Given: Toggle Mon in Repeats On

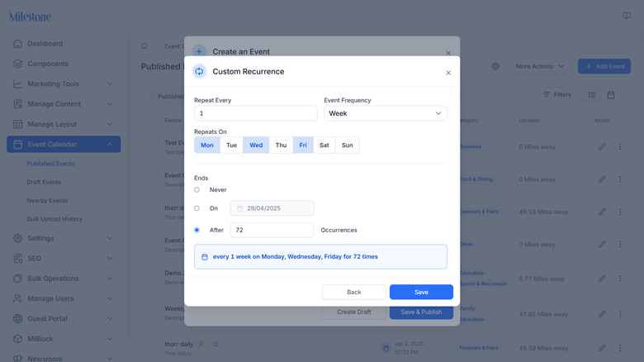Looking at the screenshot, I should 207,145.
